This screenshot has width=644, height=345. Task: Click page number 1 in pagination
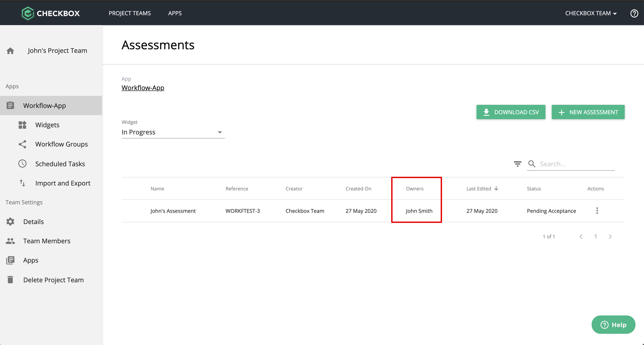click(595, 236)
